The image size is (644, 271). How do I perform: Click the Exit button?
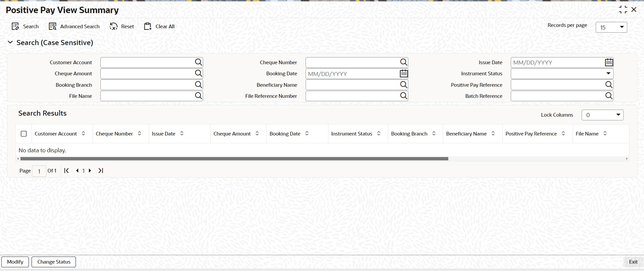pyautogui.click(x=633, y=262)
